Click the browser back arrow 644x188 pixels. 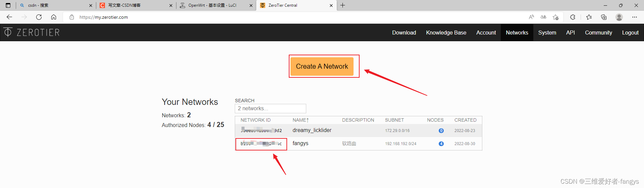click(9, 17)
